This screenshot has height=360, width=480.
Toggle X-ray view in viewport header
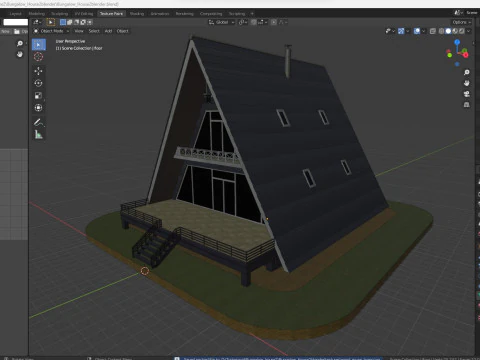point(433,31)
